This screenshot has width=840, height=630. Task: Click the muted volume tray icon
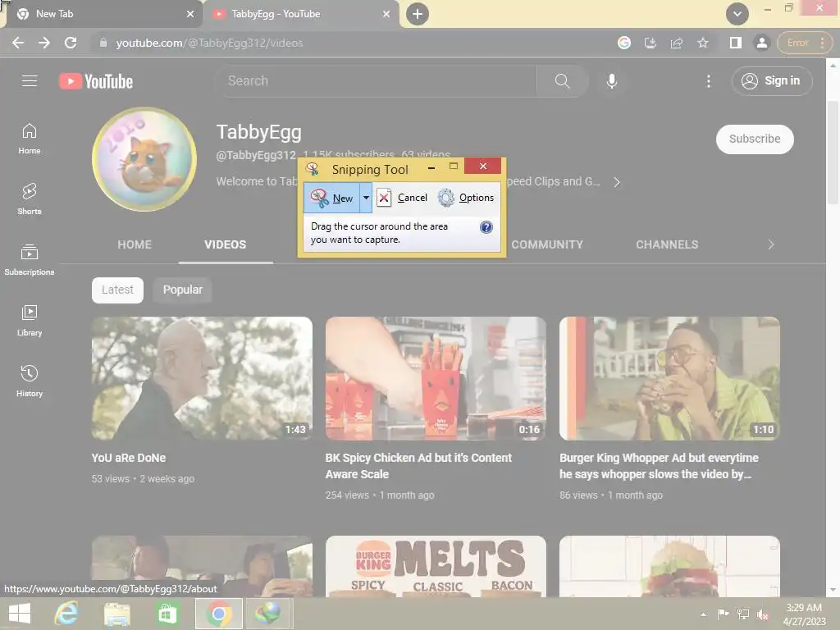[762, 614]
